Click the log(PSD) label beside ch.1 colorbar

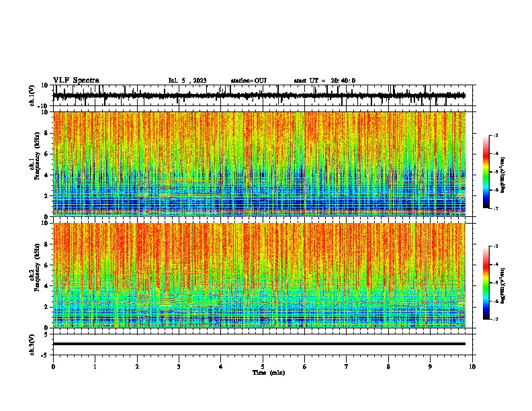pyautogui.click(x=503, y=175)
